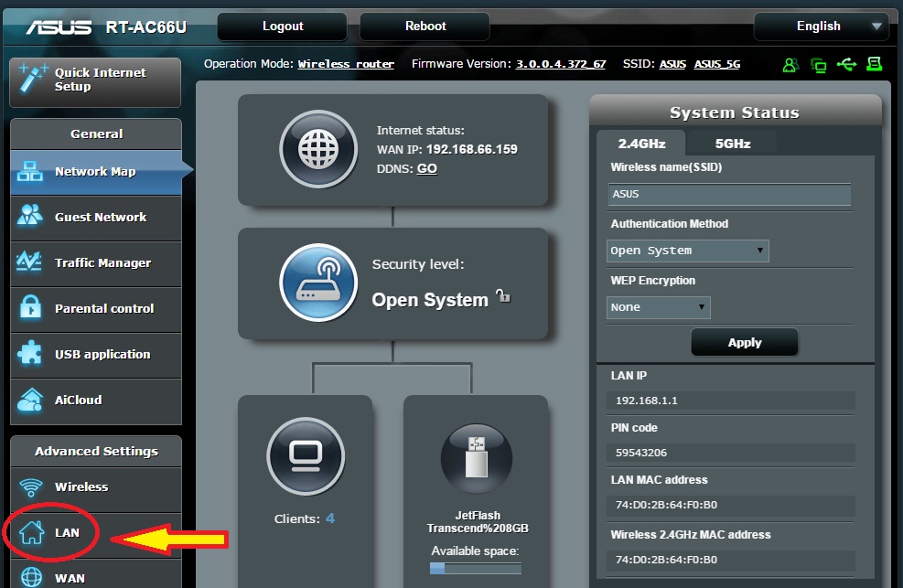The width and height of the screenshot is (903, 588).
Task: Select the Network Map sidebar icon
Action: click(30, 171)
